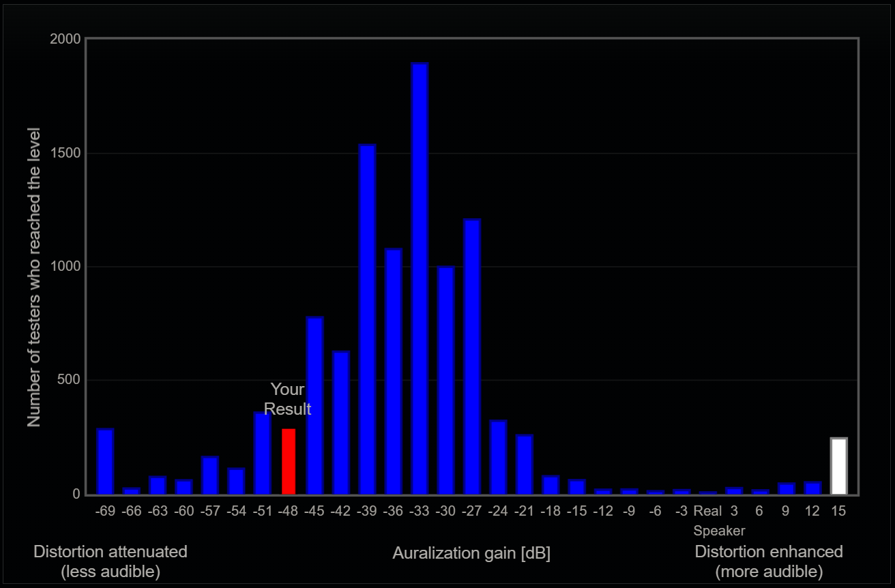Click the blue bar at -45 dB

(314, 405)
